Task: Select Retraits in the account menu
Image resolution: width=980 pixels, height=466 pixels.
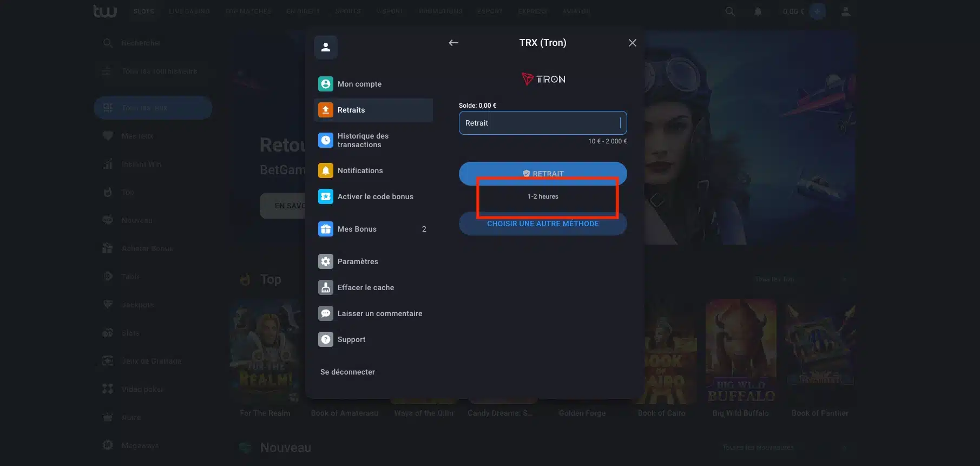Action: tap(373, 110)
